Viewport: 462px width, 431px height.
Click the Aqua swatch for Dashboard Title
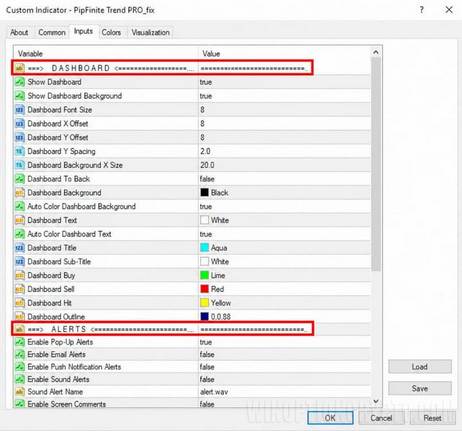tap(204, 248)
